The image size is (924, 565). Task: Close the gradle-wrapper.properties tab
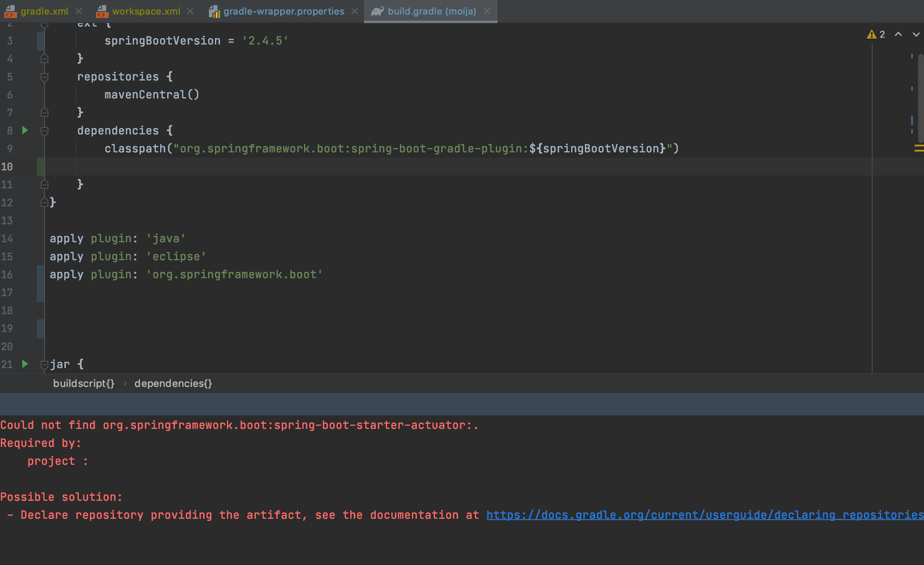355,11
